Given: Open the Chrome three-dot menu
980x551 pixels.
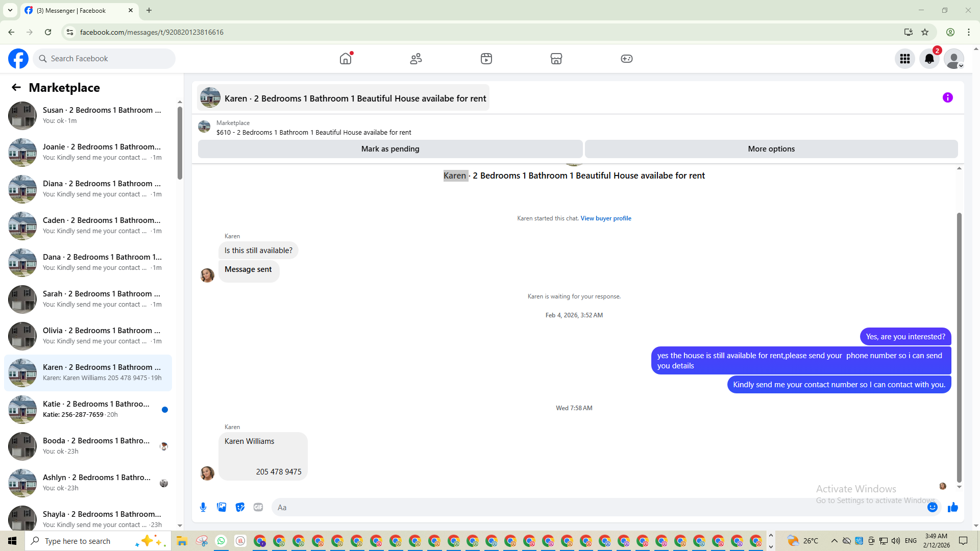Looking at the screenshot, I should point(969,32).
